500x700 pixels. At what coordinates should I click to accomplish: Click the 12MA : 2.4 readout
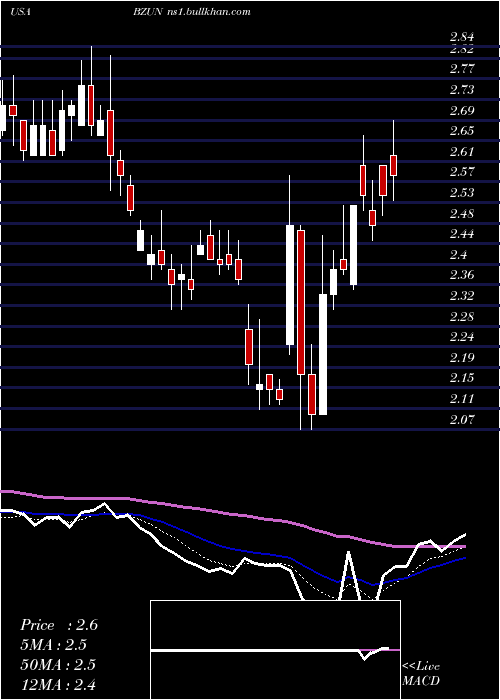click(x=58, y=684)
